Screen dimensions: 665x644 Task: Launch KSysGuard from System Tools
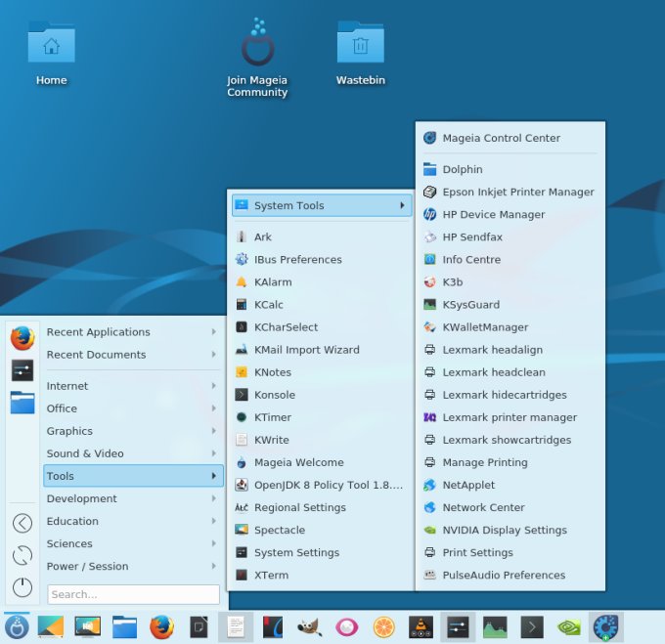click(x=470, y=305)
